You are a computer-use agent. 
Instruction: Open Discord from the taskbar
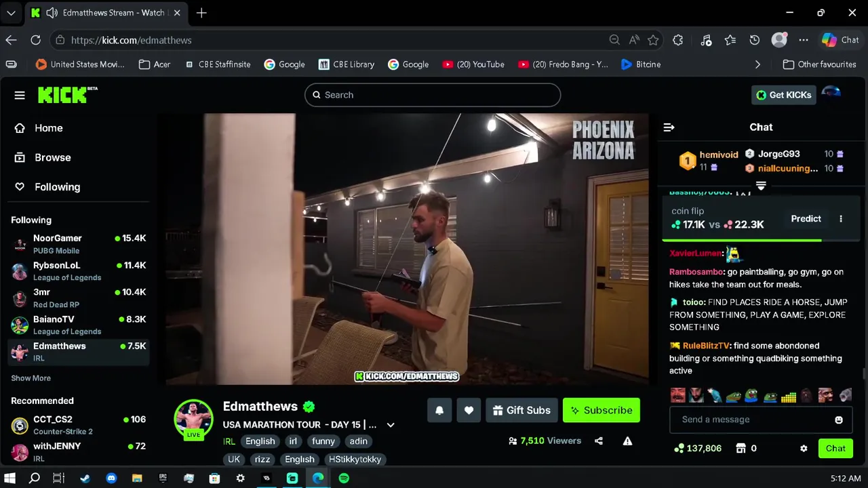point(111,479)
